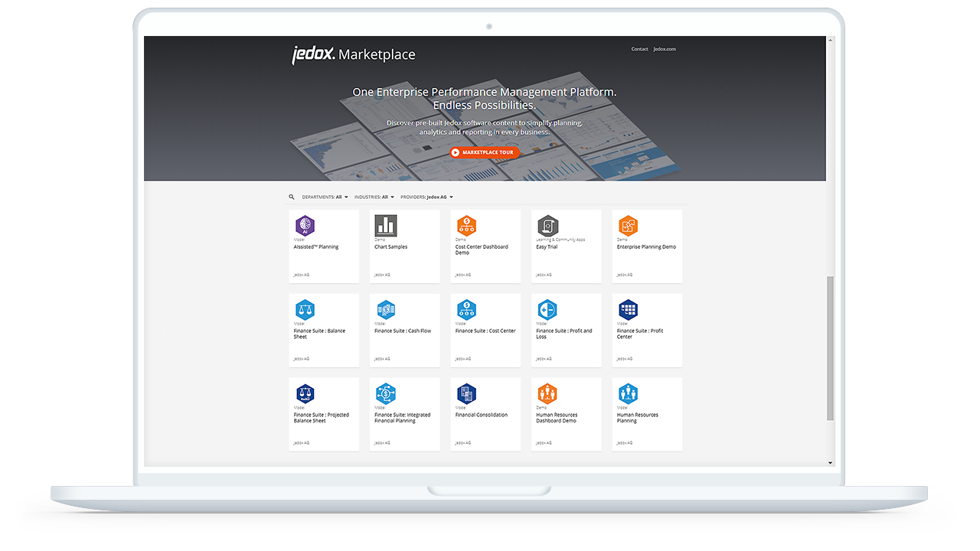Open the Profit Center grid icon

click(x=628, y=310)
